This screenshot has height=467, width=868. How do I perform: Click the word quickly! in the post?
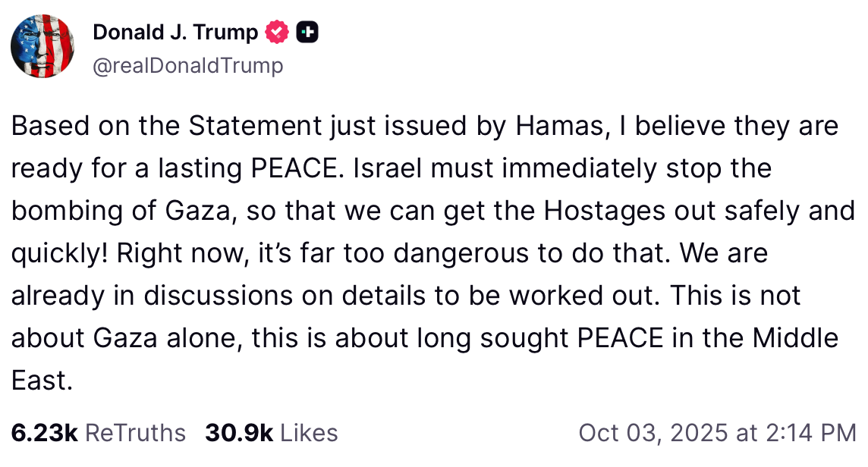[x=59, y=253]
